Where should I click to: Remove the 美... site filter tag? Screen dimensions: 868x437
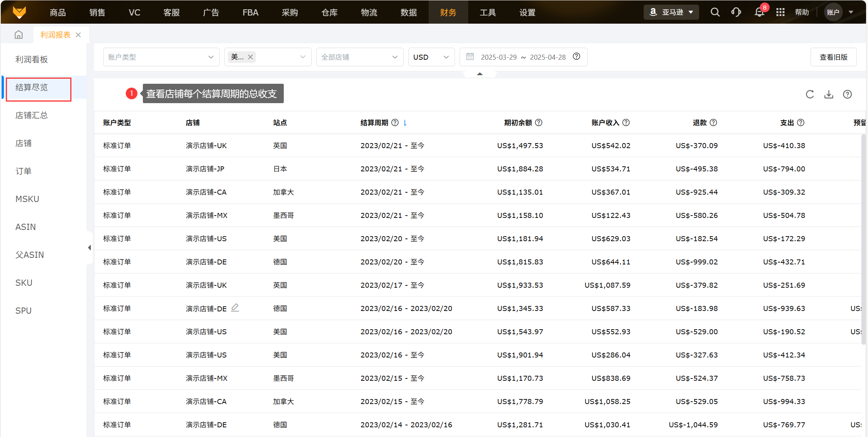click(250, 57)
